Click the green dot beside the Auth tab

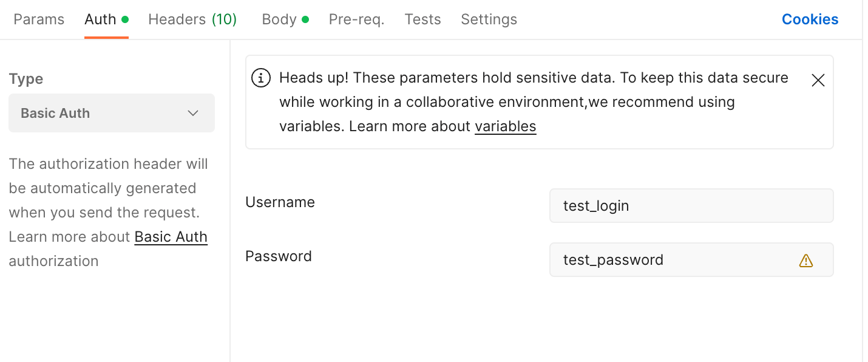(x=125, y=19)
